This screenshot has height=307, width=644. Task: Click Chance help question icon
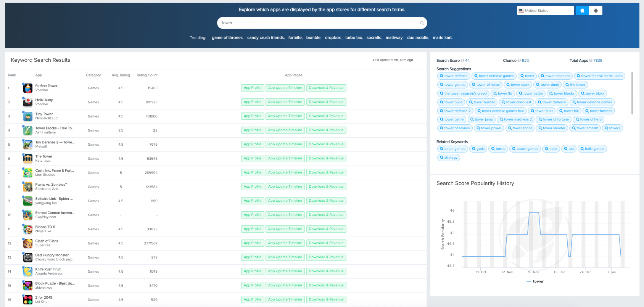519,61
